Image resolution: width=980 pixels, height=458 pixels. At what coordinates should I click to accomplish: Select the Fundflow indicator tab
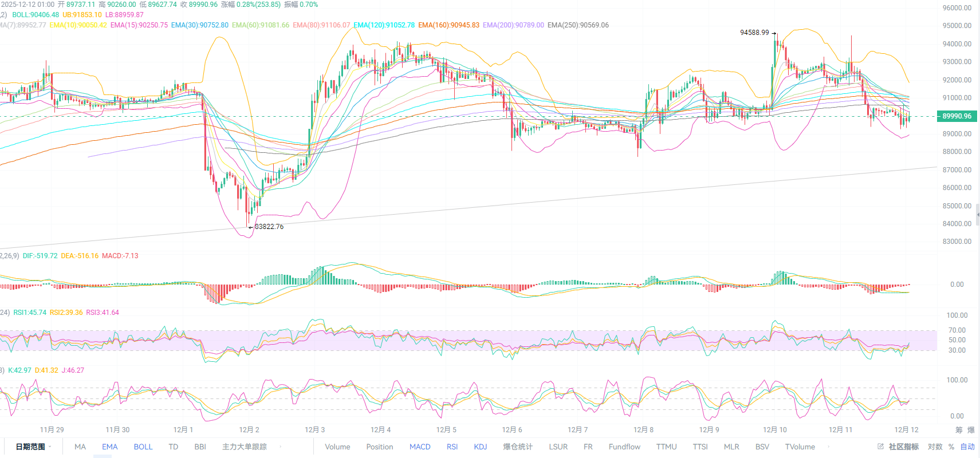(624, 447)
